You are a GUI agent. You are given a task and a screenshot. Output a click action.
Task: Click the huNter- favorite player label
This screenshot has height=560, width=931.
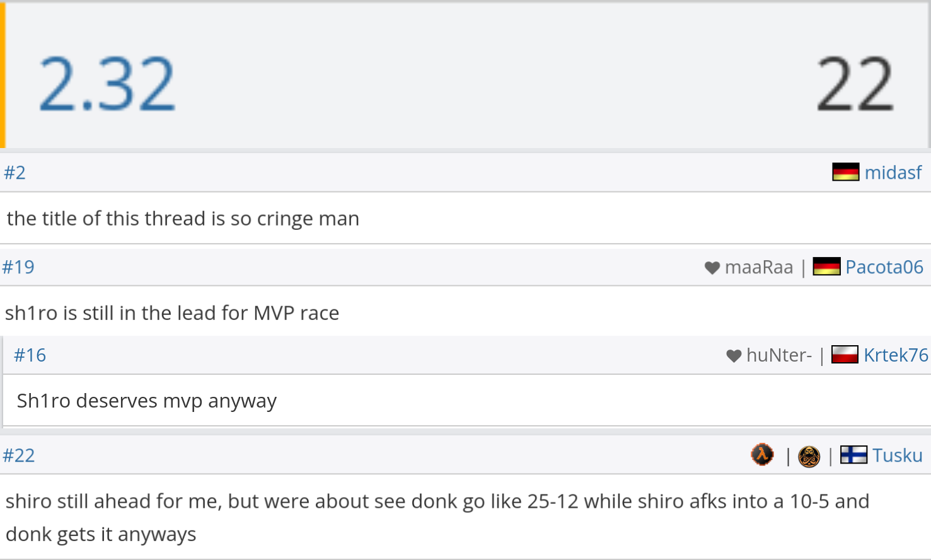(779, 355)
